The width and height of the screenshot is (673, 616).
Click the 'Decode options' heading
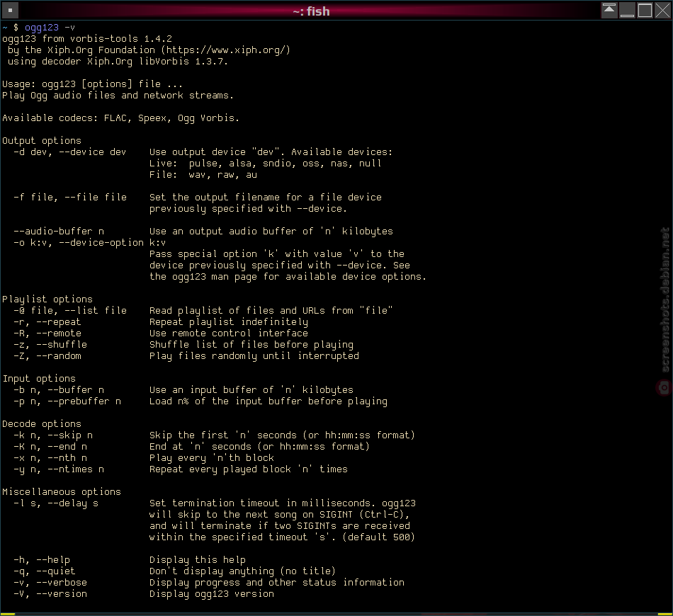(42, 424)
